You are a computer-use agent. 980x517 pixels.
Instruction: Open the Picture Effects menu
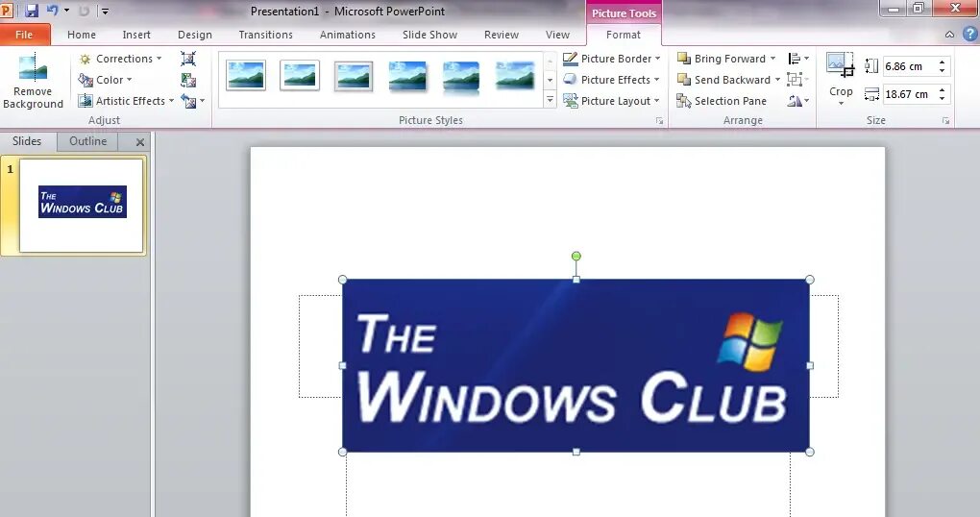click(x=612, y=80)
